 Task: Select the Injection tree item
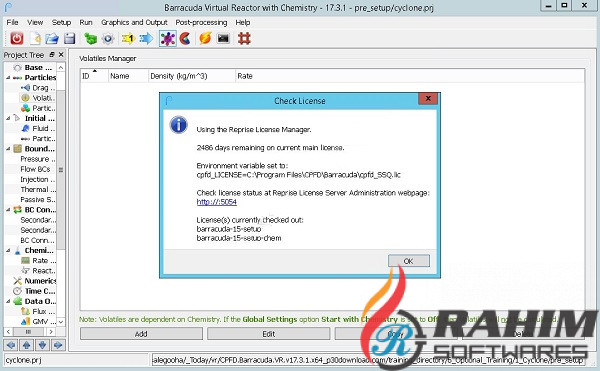[x=38, y=179]
